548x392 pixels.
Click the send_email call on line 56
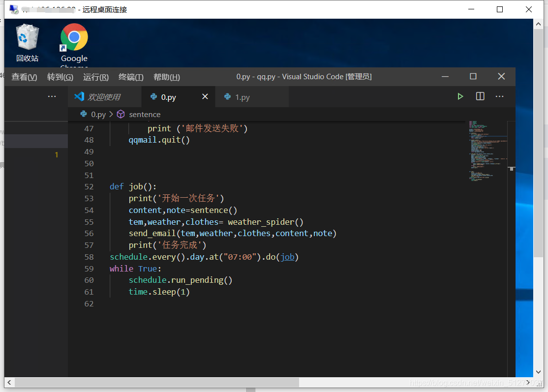click(232, 233)
